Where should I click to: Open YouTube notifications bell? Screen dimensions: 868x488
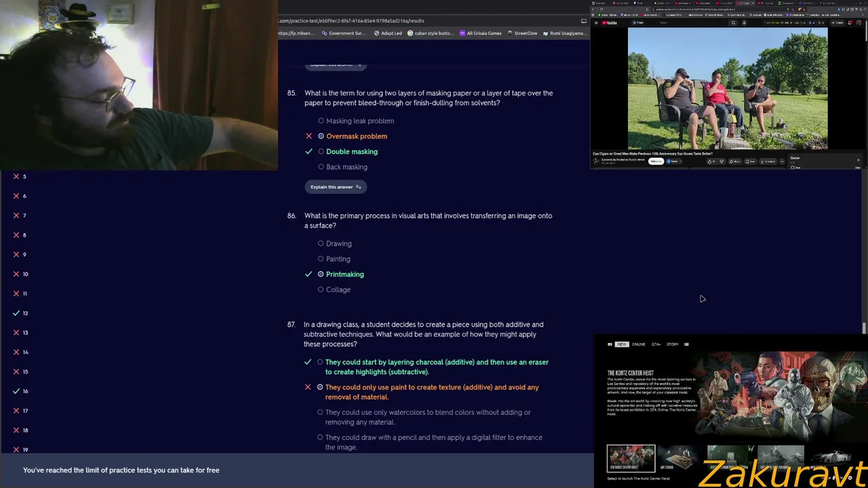click(850, 23)
